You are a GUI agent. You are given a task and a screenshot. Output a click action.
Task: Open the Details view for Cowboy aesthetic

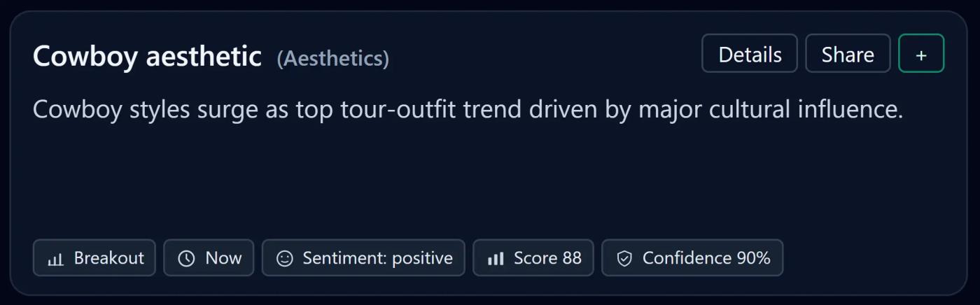(x=749, y=54)
